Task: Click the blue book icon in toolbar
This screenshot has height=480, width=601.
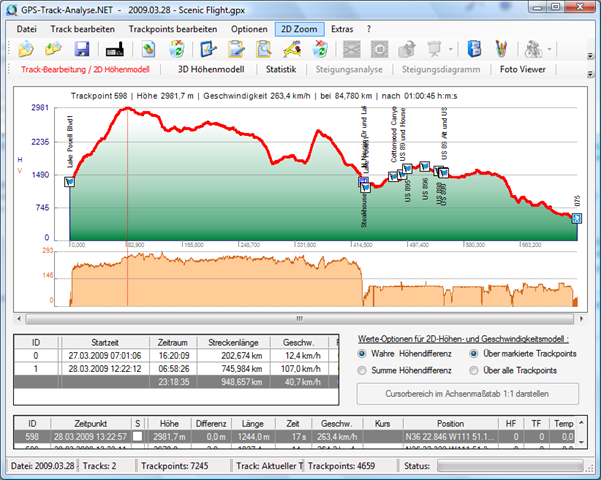Action: click(x=475, y=49)
